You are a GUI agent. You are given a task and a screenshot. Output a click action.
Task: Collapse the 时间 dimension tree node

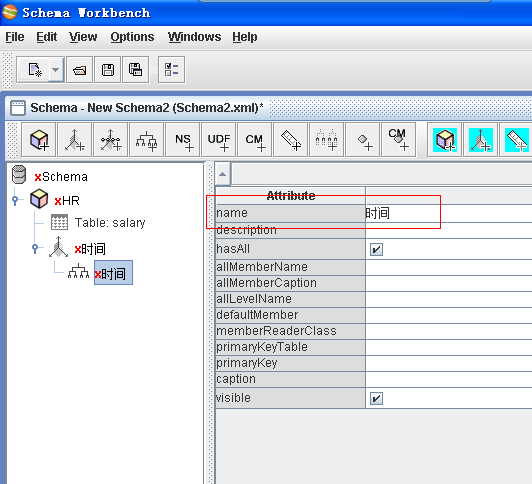coord(35,249)
